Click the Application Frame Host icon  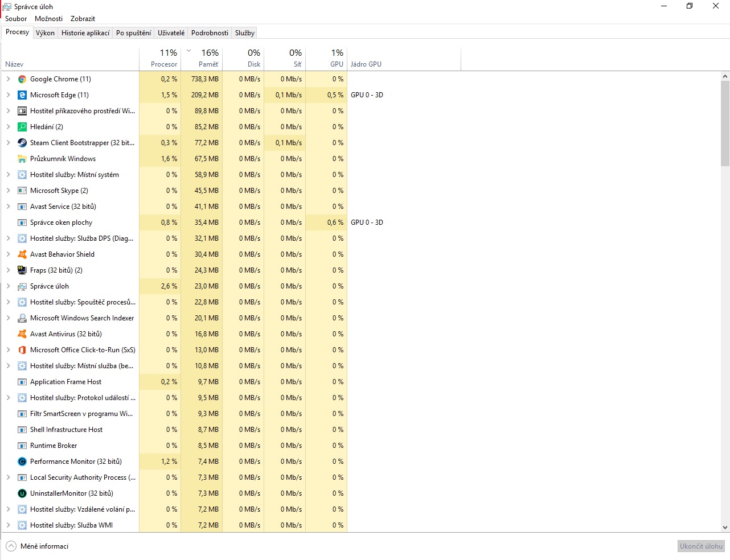click(22, 382)
